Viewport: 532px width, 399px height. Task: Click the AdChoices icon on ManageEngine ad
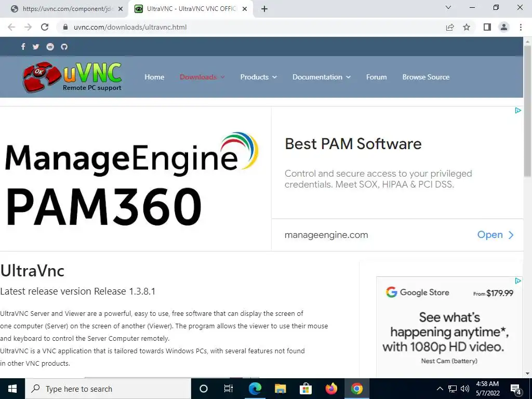point(518,110)
